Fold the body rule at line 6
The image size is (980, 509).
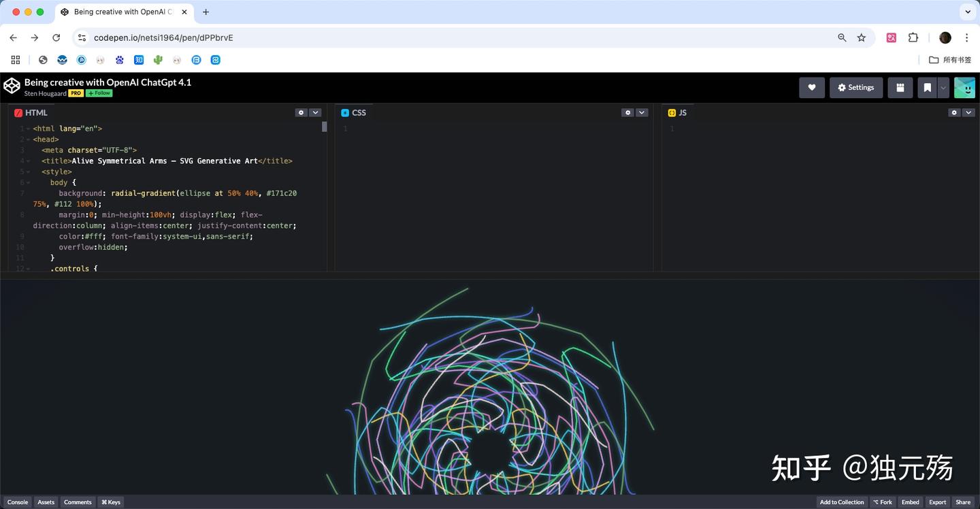click(27, 182)
